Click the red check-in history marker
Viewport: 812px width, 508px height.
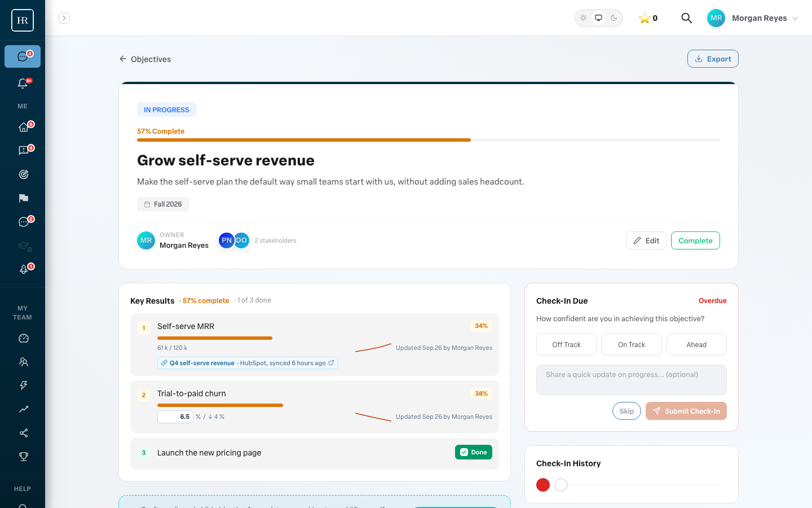(543, 485)
